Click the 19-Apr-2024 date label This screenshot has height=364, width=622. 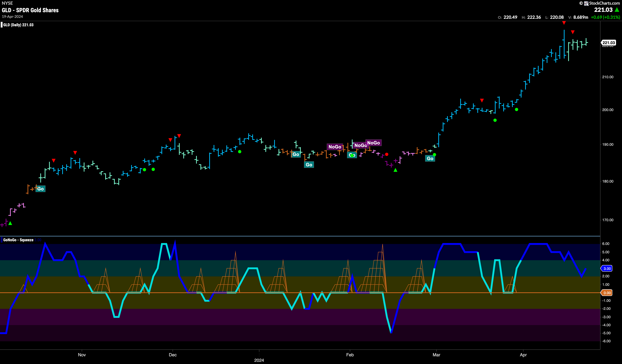(x=12, y=17)
